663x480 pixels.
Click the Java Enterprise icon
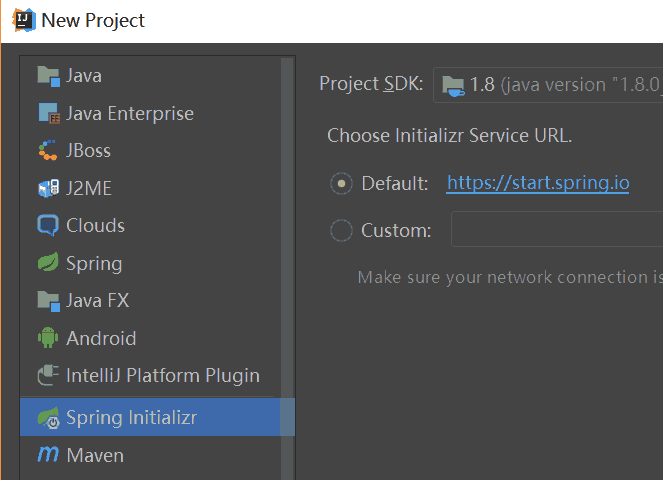pos(48,114)
